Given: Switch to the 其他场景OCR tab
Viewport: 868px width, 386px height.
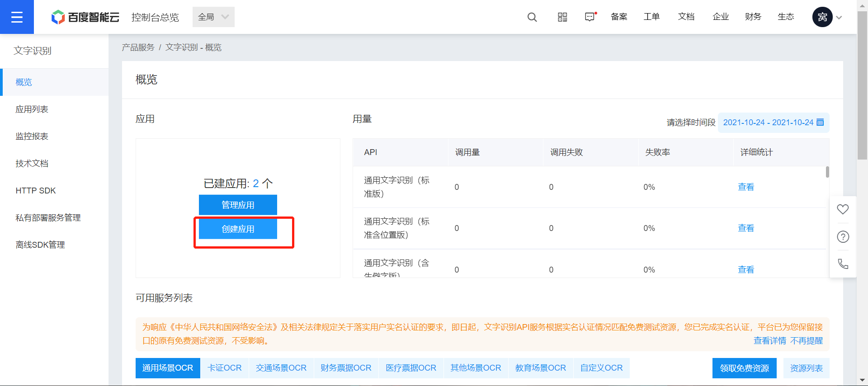Looking at the screenshot, I should click(476, 368).
